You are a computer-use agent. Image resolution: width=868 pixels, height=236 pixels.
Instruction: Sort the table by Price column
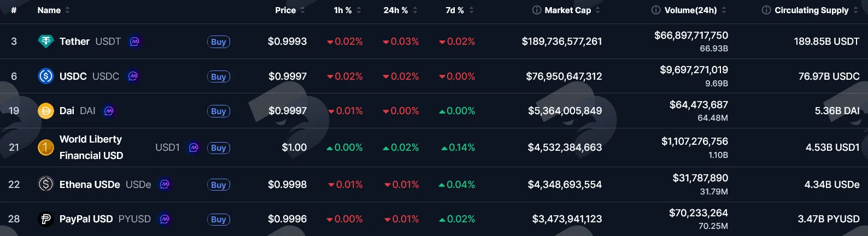tap(290, 10)
